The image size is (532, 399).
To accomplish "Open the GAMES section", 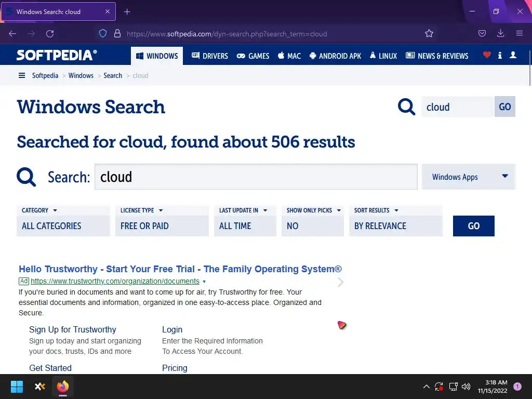I will [253, 56].
